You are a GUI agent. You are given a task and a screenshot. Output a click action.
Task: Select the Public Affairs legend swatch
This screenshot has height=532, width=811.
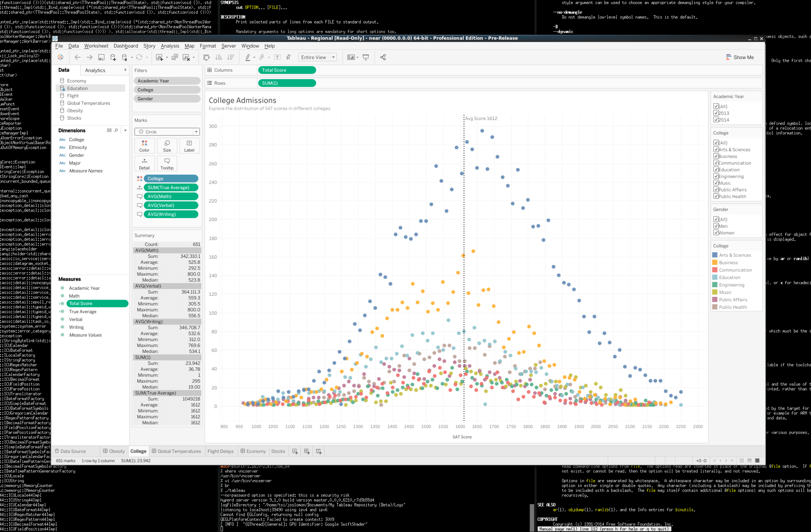(x=715, y=300)
